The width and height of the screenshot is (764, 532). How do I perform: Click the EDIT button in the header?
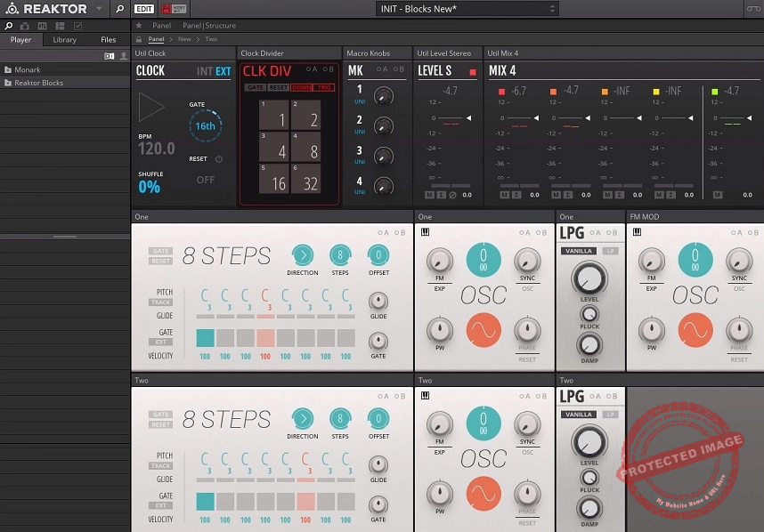tap(143, 9)
